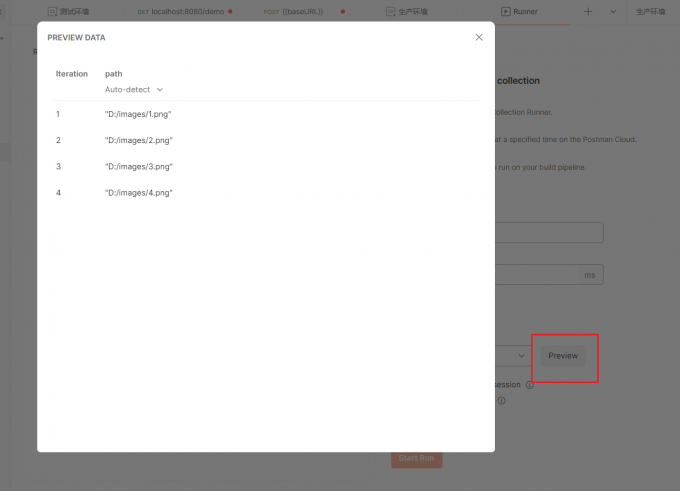This screenshot has width=680, height=491.
Task: Click the iterations input field in Runner
Action: click(x=549, y=232)
